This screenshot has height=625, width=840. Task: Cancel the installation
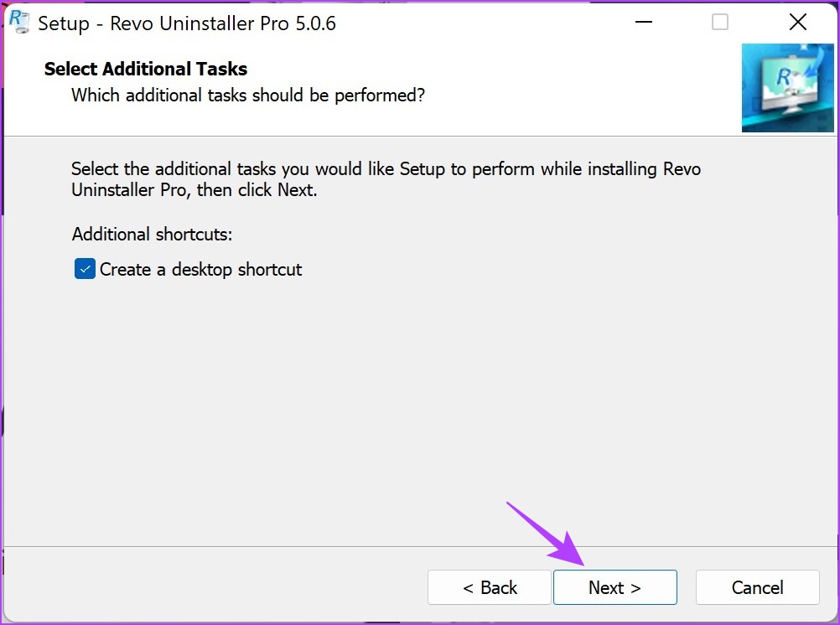(x=756, y=587)
